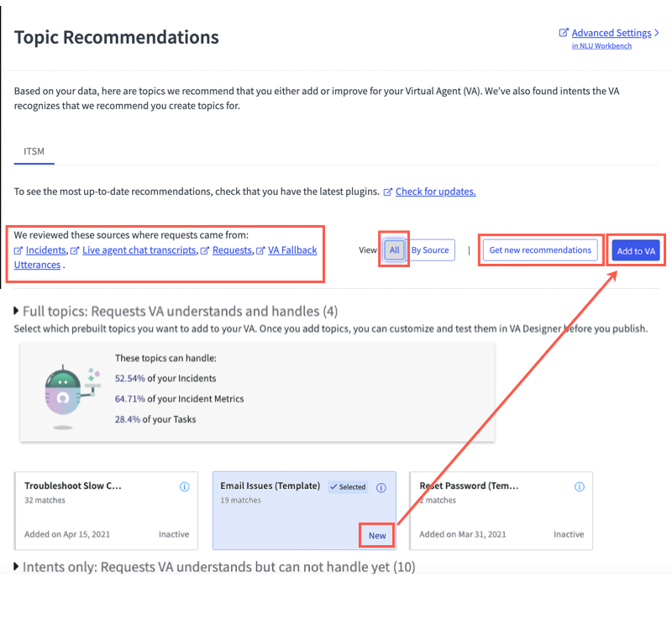Image resolution: width=672 pixels, height=625 pixels.
Task: Click the info icon on Email Issues card
Action: [381, 487]
